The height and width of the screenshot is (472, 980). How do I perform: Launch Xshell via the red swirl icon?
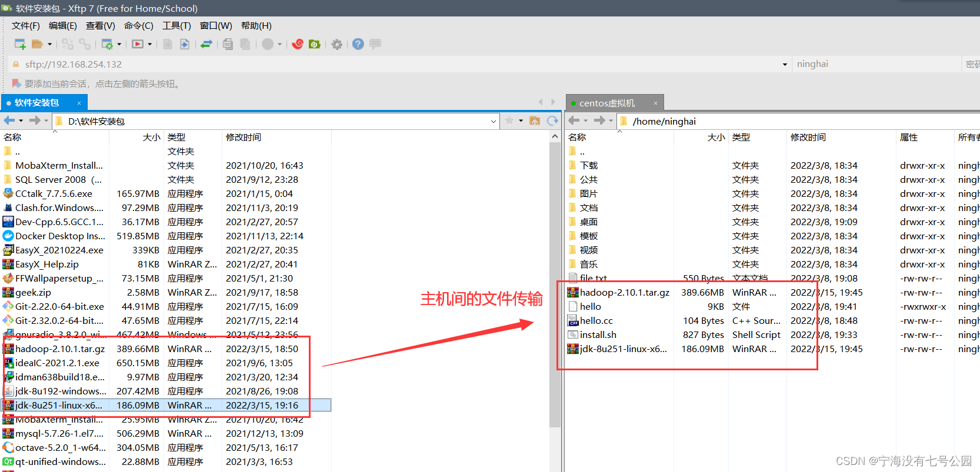tap(298, 44)
